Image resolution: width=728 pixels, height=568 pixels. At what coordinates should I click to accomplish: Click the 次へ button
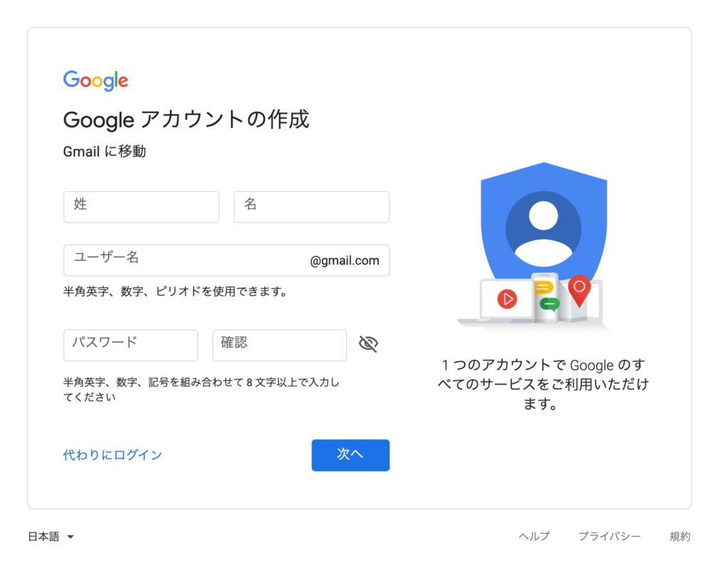click(x=350, y=455)
